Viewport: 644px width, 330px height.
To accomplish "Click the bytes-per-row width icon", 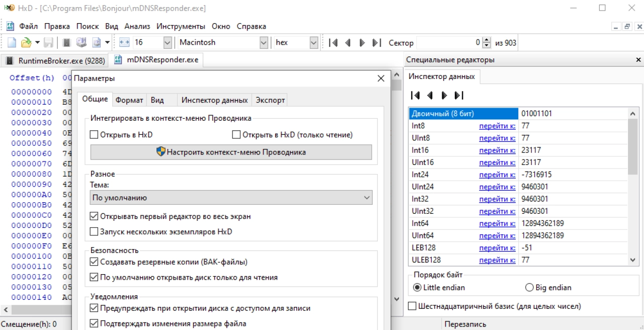I will [x=124, y=43].
